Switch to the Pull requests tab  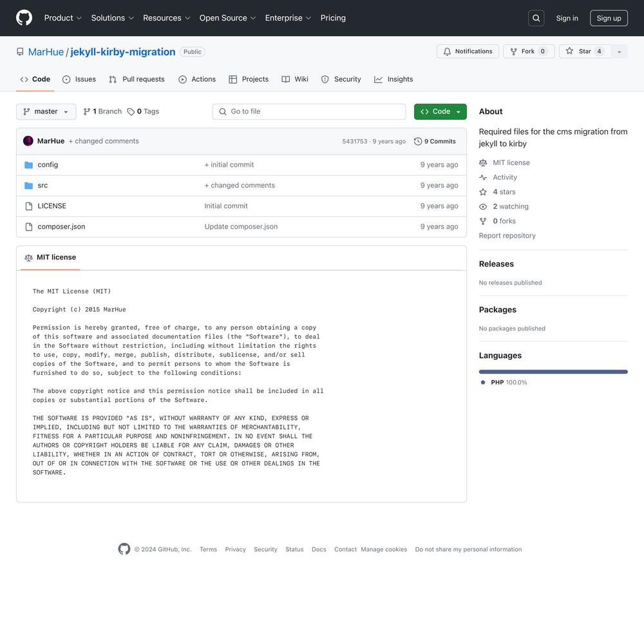coord(137,79)
